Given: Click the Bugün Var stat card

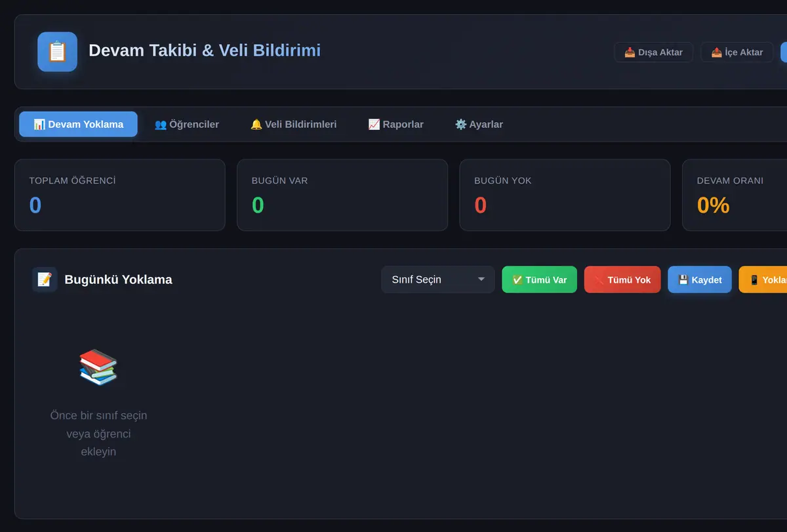Looking at the screenshot, I should pos(342,195).
